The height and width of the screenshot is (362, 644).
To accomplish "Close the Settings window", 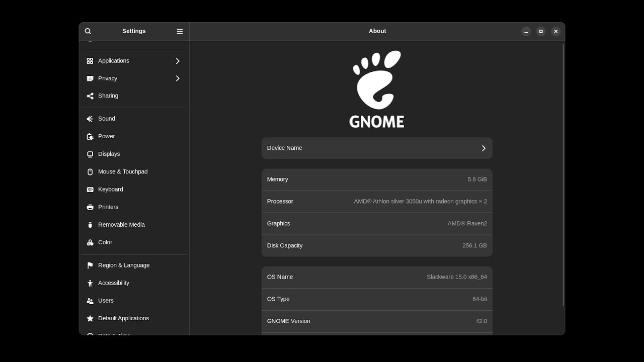I will tap(555, 31).
